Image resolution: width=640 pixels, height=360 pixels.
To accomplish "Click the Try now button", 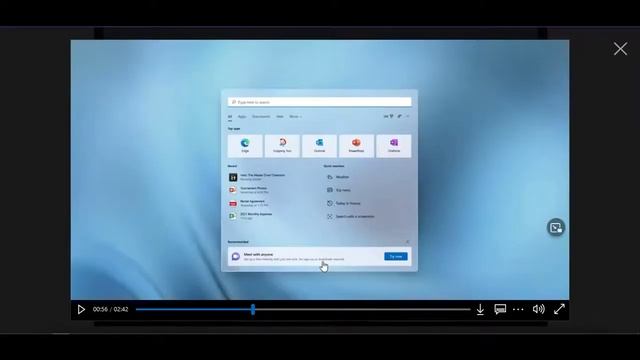I will click(x=396, y=256).
